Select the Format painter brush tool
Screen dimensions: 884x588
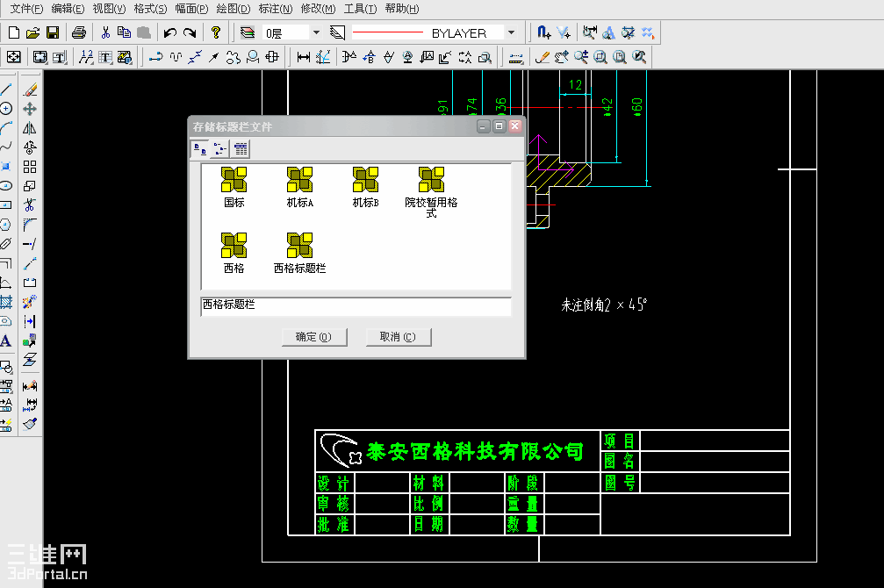click(x=30, y=423)
